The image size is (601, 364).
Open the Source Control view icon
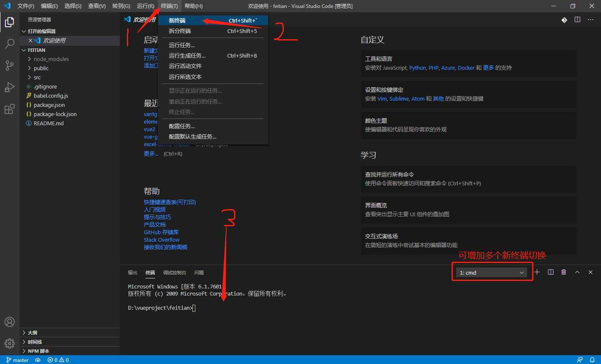[10, 66]
